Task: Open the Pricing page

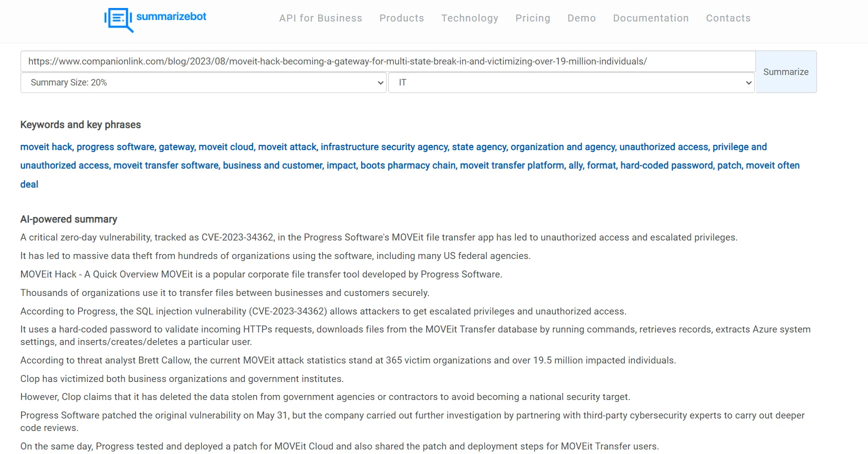Action: pyautogui.click(x=533, y=18)
